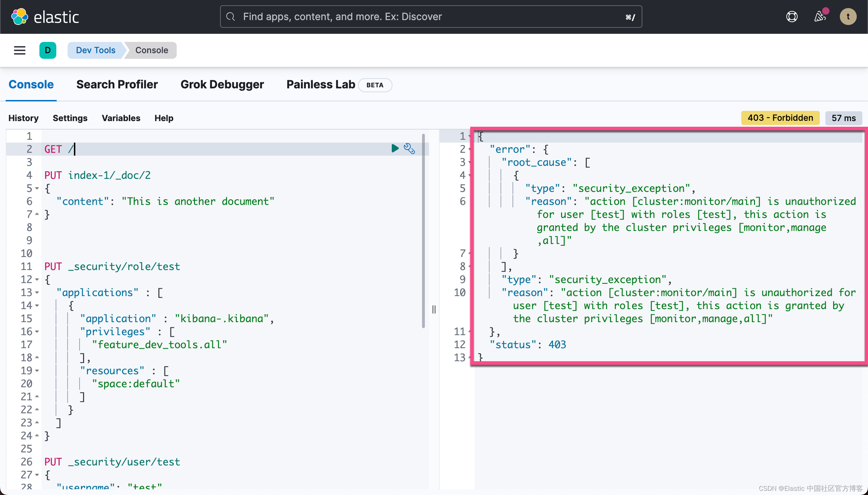Focus the Find apps search field

pyautogui.click(x=431, y=17)
